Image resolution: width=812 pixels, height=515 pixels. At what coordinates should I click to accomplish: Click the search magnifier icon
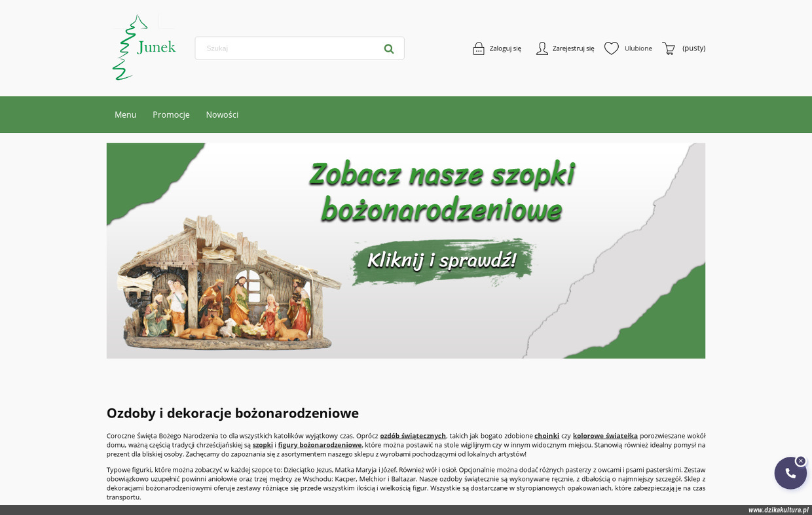click(x=389, y=48)
